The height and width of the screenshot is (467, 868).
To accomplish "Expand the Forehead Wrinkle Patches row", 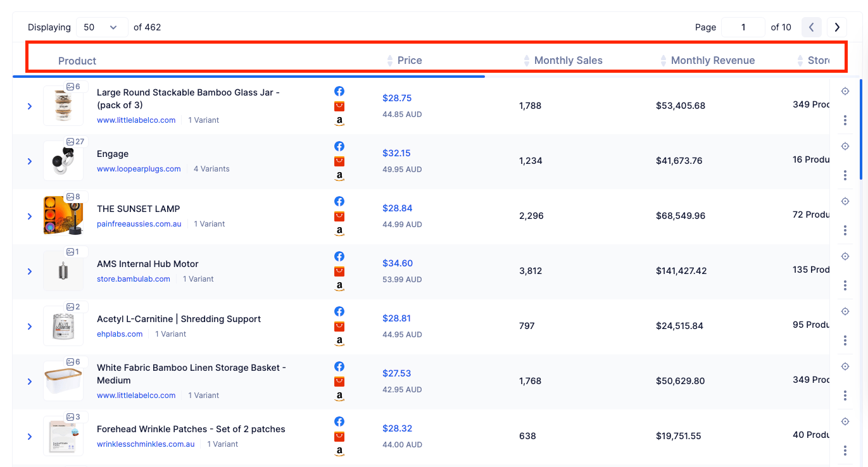I will click(30, 437).
